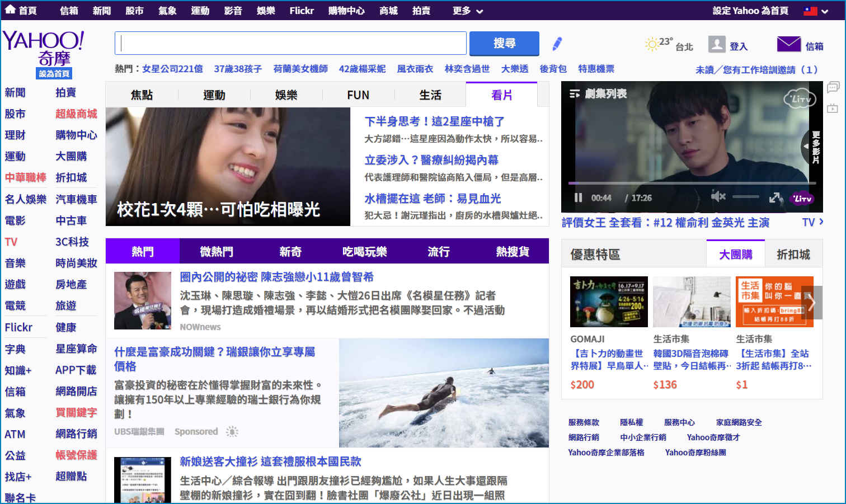Open the GOMAJI Totoro deal thumbnail
Image resolution: width=846 pixels, height=504 pixels.
[x=609, y=302]
